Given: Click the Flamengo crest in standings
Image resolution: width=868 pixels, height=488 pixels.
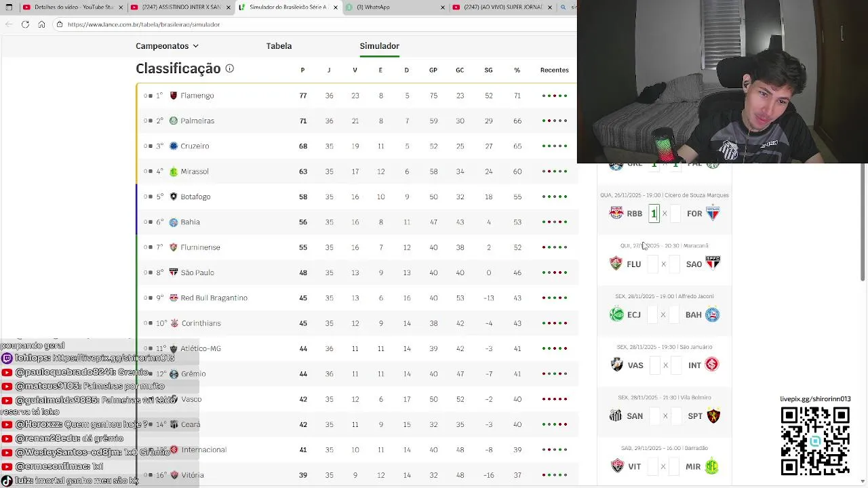Looking at the screenshot, I should tap(174, 96).
